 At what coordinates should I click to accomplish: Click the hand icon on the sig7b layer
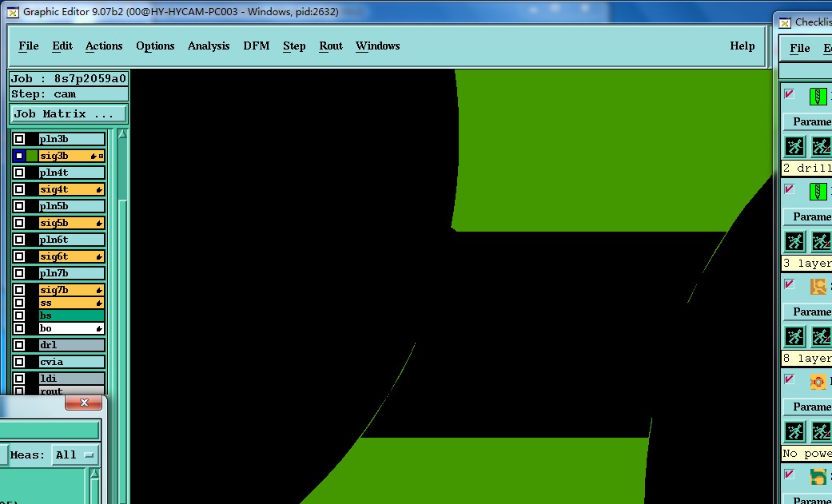click(99, 291)
